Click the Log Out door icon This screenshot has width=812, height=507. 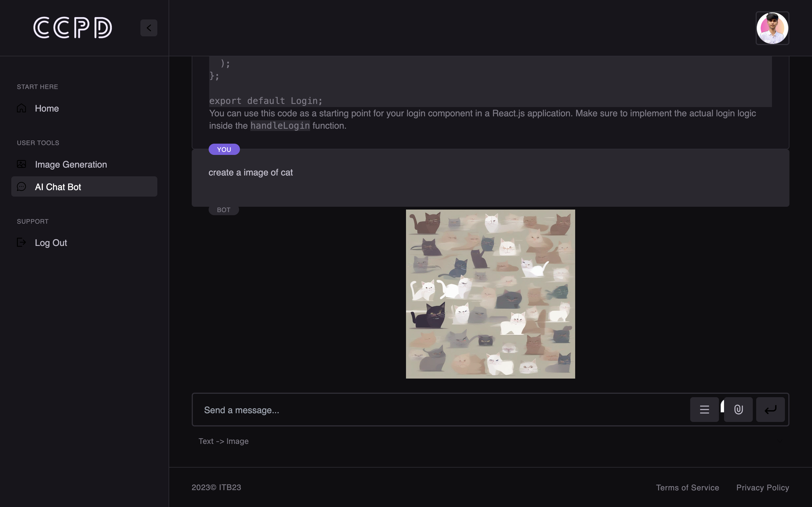click(21, 243)
